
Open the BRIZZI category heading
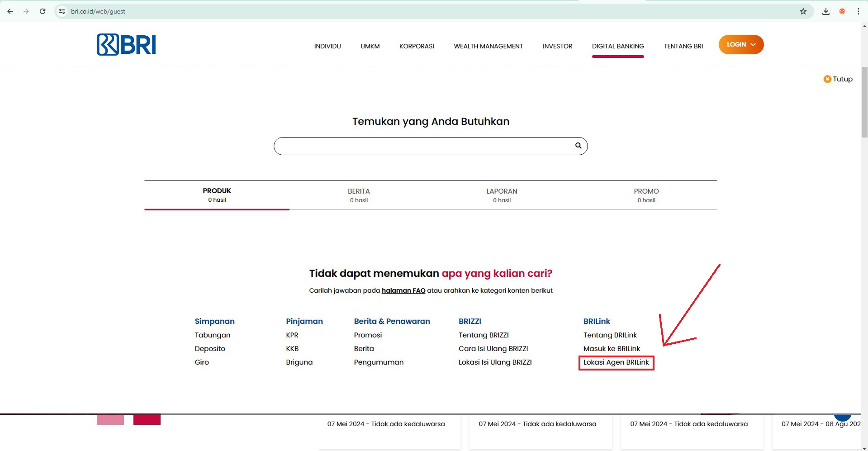[x=470, y=321]
